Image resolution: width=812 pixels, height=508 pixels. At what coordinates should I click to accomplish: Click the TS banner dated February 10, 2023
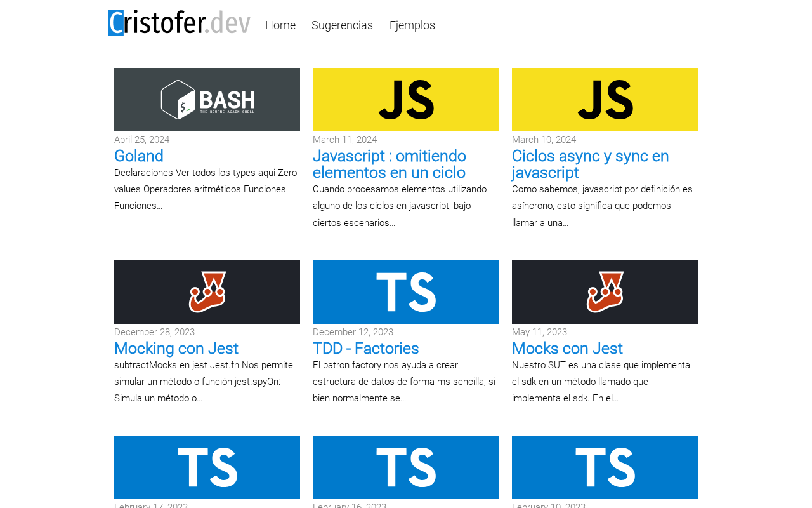pyautogui.click(x=605, y=467)
